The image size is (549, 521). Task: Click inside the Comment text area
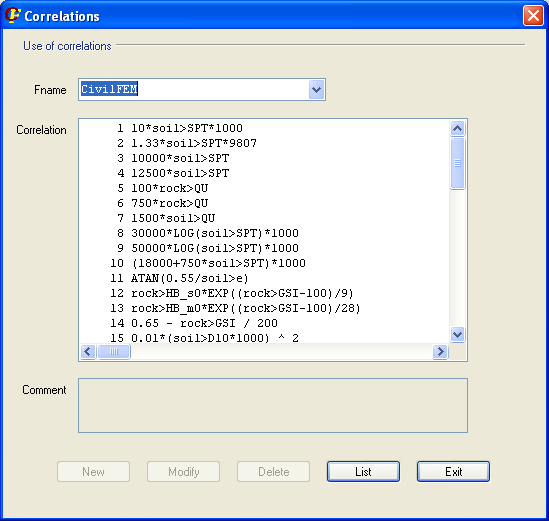(x=273, y=405)
